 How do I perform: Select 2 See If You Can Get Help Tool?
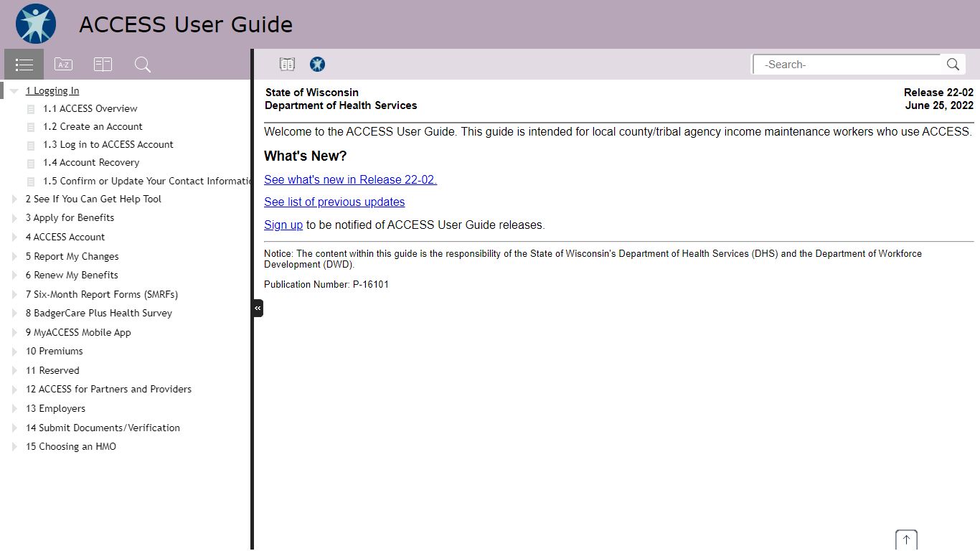tap(93, 199)
